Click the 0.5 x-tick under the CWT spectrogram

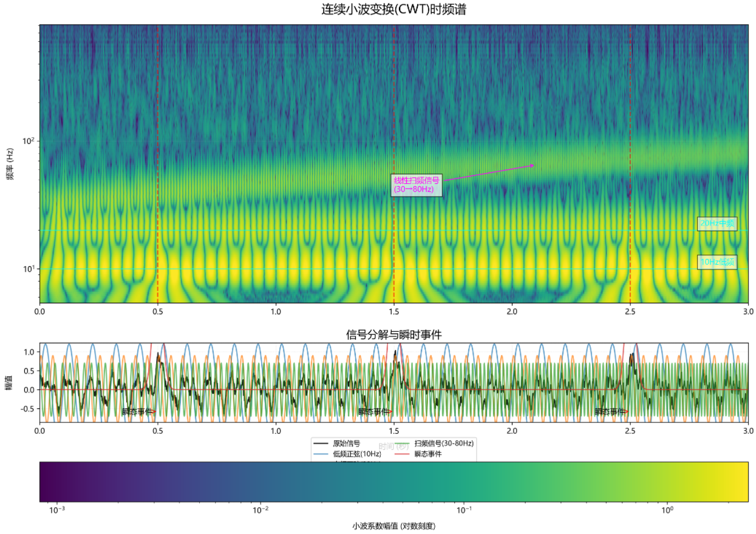coord(158,311)
